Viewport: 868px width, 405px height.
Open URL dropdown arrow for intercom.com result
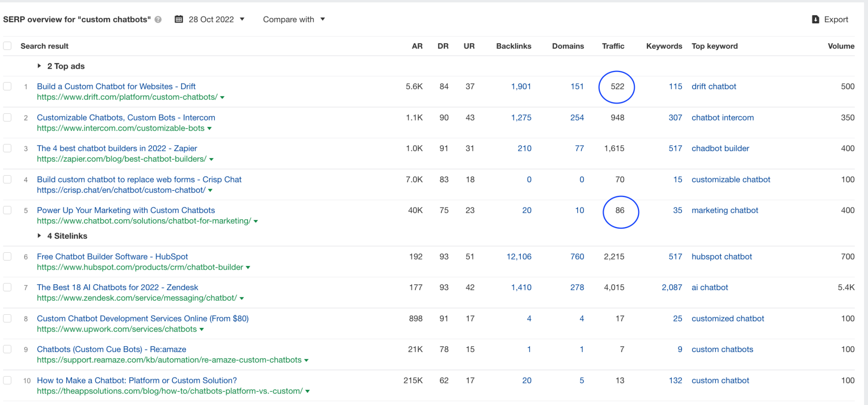pos(209,128)
